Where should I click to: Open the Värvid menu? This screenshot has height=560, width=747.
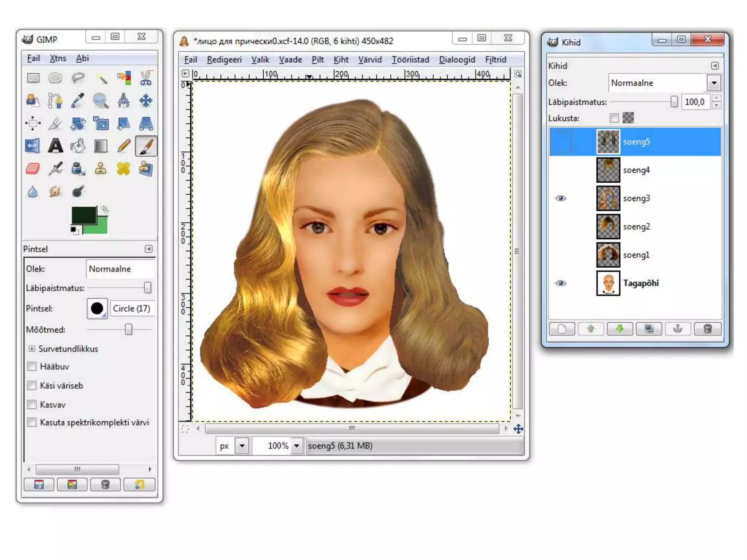[x=369, y=59]
